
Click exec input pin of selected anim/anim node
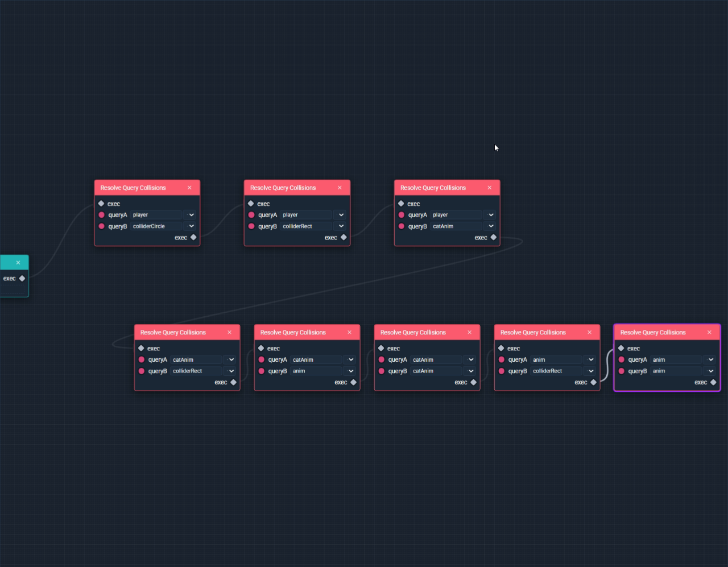coord(621,349)
